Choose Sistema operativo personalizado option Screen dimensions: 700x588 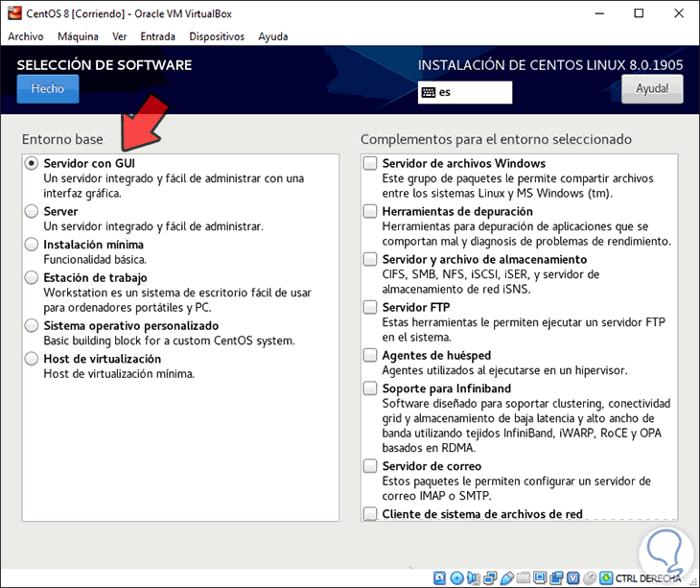32,325
